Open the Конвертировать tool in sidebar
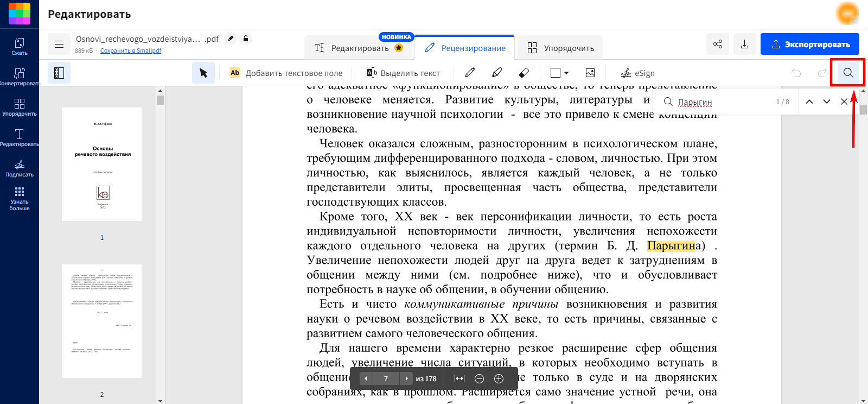The height and width of the screenshot is (404, 868). [x=20, y=77]
